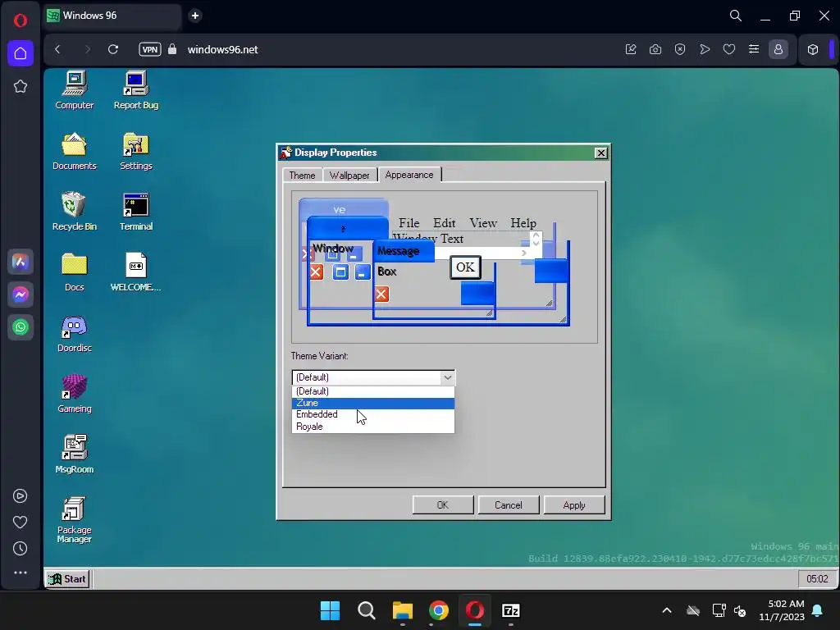The height and width of the screenshot is (630, 840).
Task: Select the Appearance tab
Action: tap(409, 175)
